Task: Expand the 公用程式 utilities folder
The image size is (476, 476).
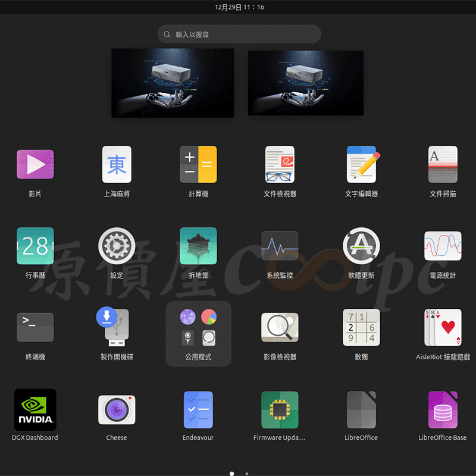Action: pyautogui.click(x=198, y=333)
